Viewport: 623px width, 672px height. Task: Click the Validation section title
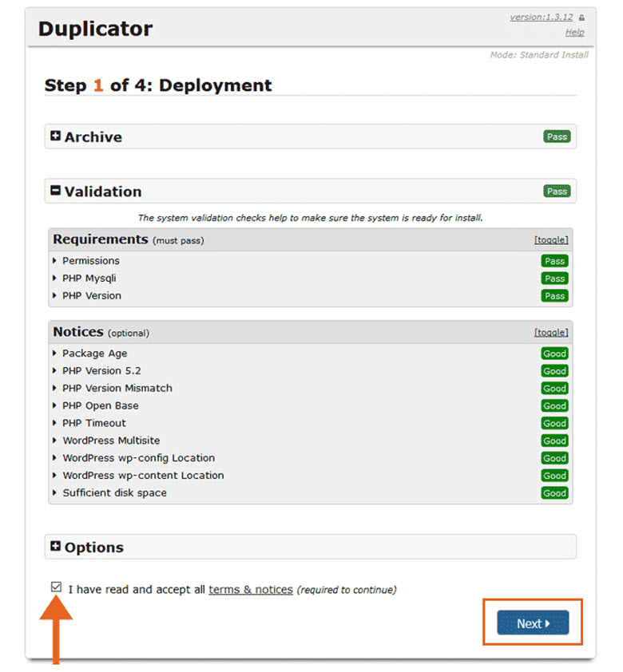click(103, 191)
